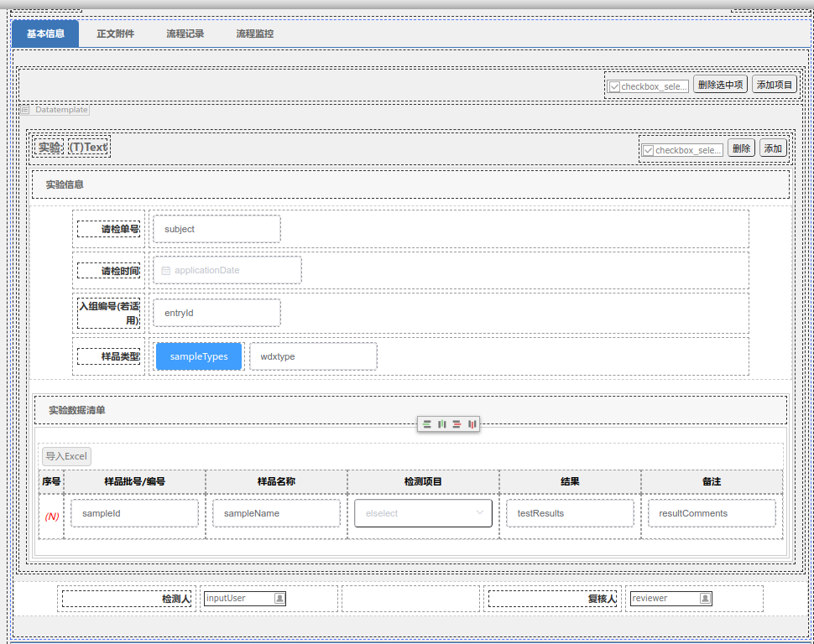
Task: Click the 删除选中项 button
Action: click(x=720, y=85)
